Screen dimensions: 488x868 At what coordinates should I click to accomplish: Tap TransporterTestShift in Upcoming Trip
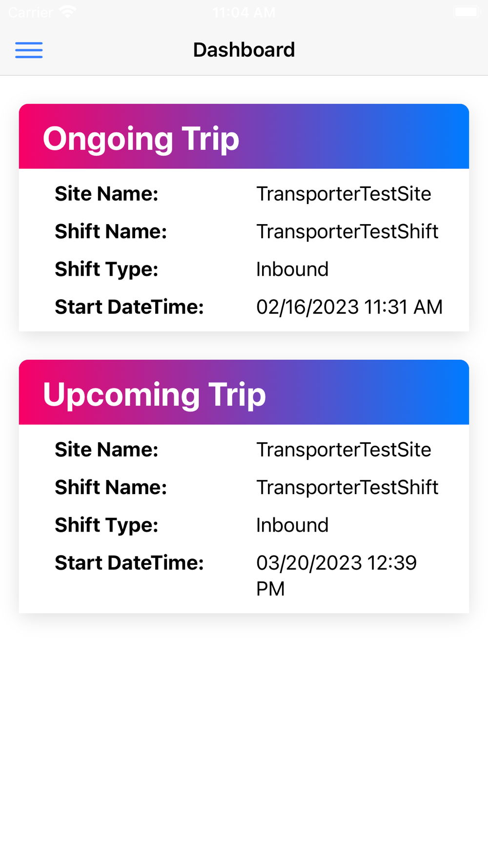point(347,487)
